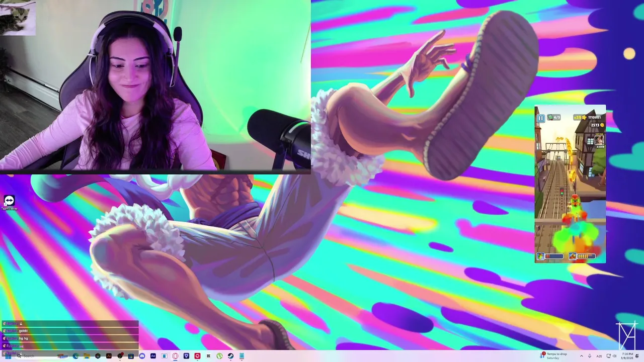Screen dimensions: 644x362
Task: Click the Top Run avatar in game
Action: coord(599,140)
